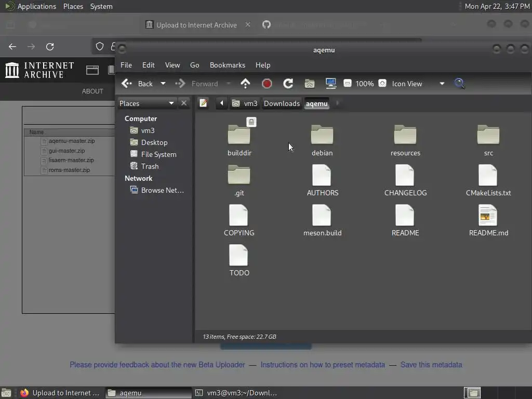532x399 pixels.
Task: Reload the aqemu folder view
Action: [288, 84]
